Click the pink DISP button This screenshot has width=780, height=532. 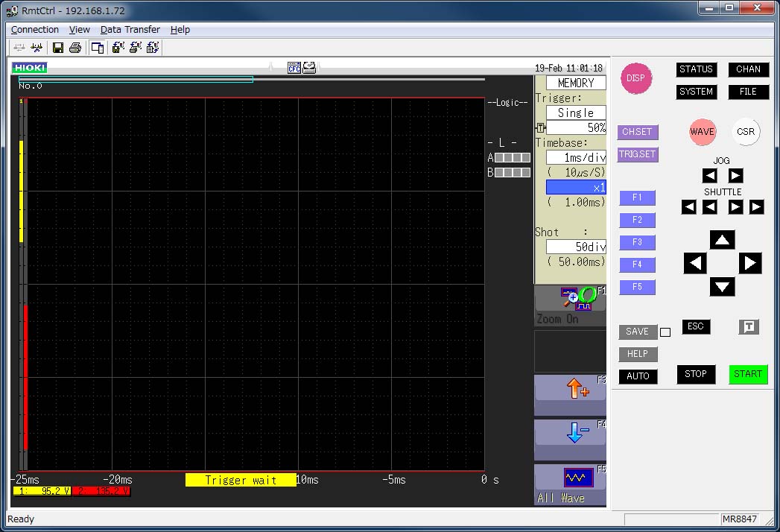click(x=635, y=78)
